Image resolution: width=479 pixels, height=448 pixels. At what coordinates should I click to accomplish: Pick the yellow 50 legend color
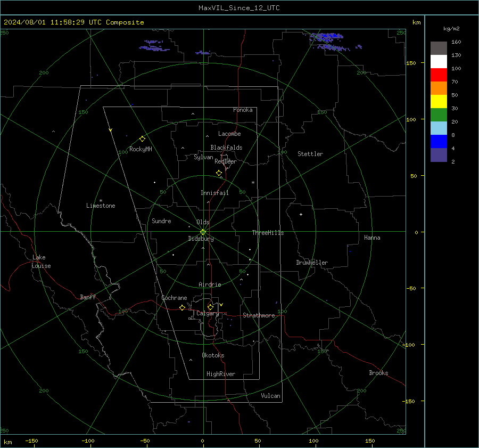pyautogui.click(x=439, y=102)
